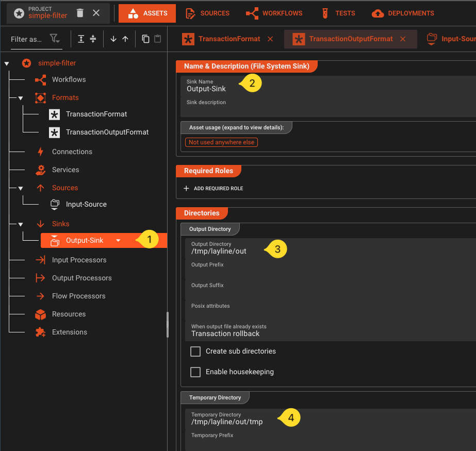Click the expand all tree icon
Viewport: 476px width, 451px height.
(x=81, y=39)
